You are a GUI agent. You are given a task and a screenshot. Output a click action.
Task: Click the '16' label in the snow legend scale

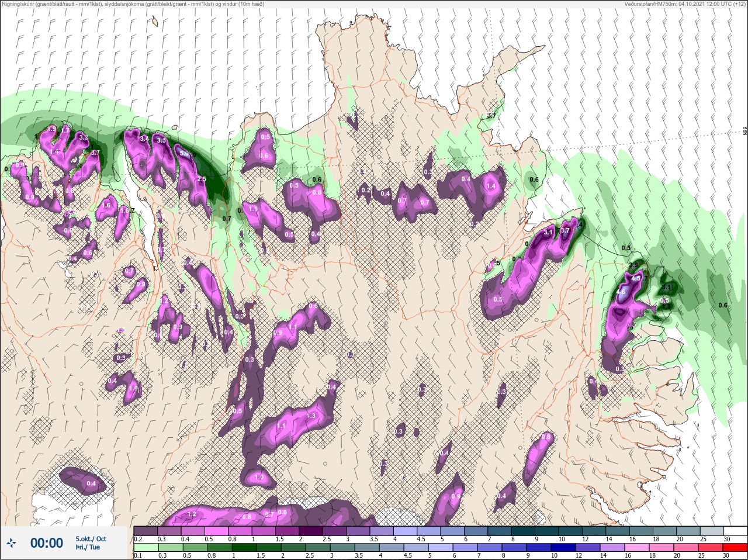633,540
